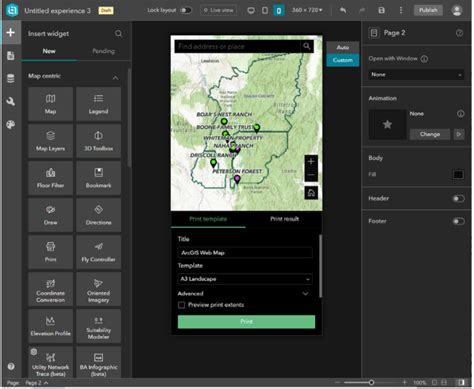This screenshot has width=474, height=389.
Task: Click the undo arrow in top toolbar
Action: (343, 10)
